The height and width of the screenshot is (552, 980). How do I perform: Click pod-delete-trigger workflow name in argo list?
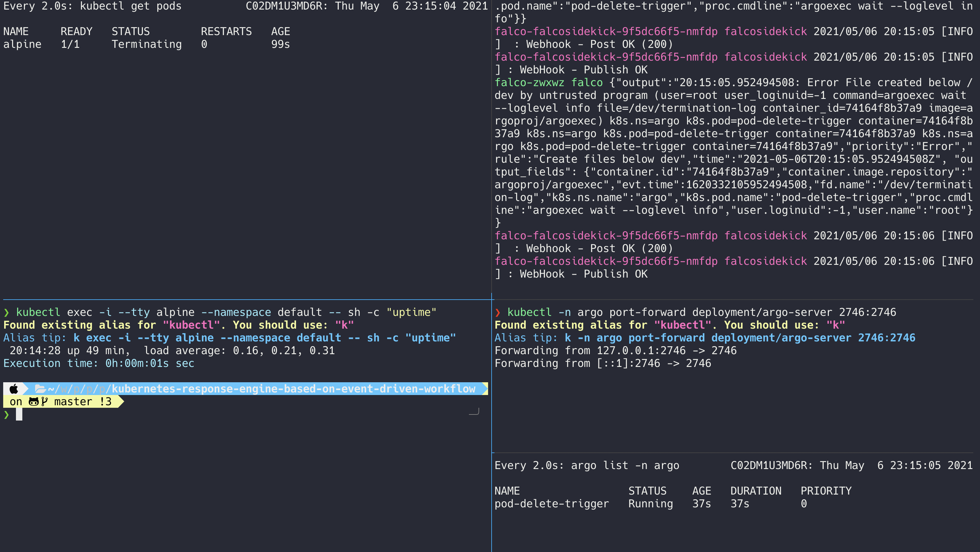point(551,504)
